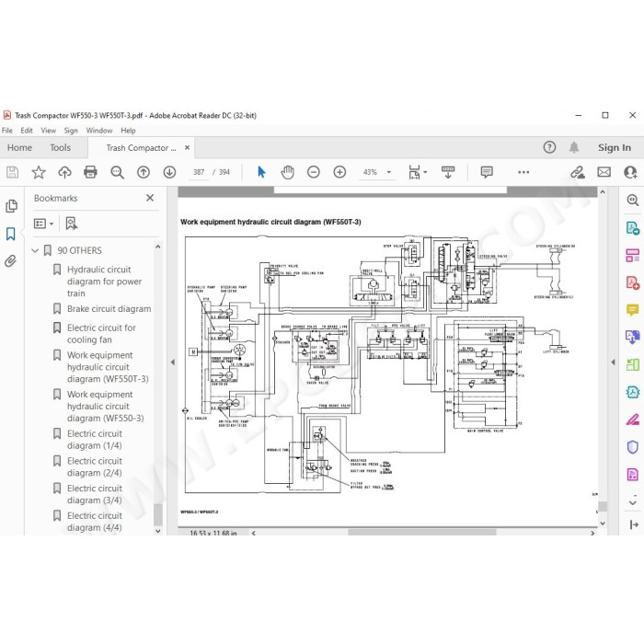This screenshot has width=644, height=644.
Task: Click the document horizontal scrollbar thumb
Action: pyautogui.click(x=422, y=533)
